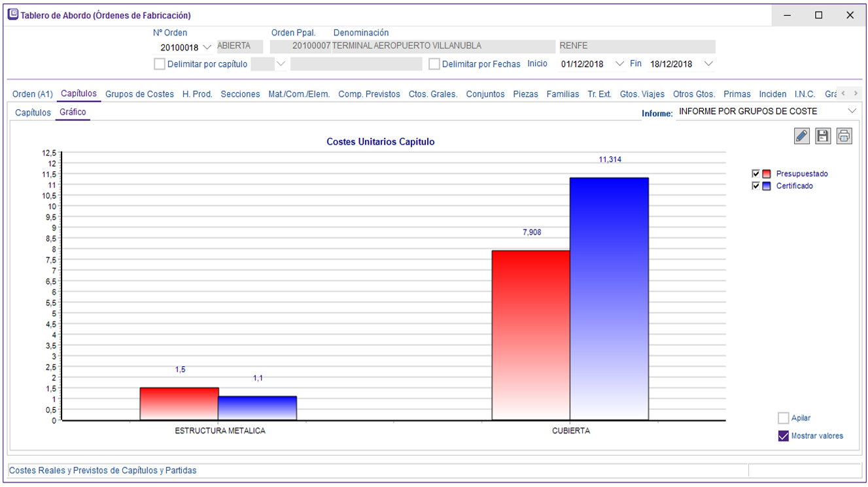Click the red Presupuestado legend color swatch
The image size is (868, 487).
(x=767, y=174)
